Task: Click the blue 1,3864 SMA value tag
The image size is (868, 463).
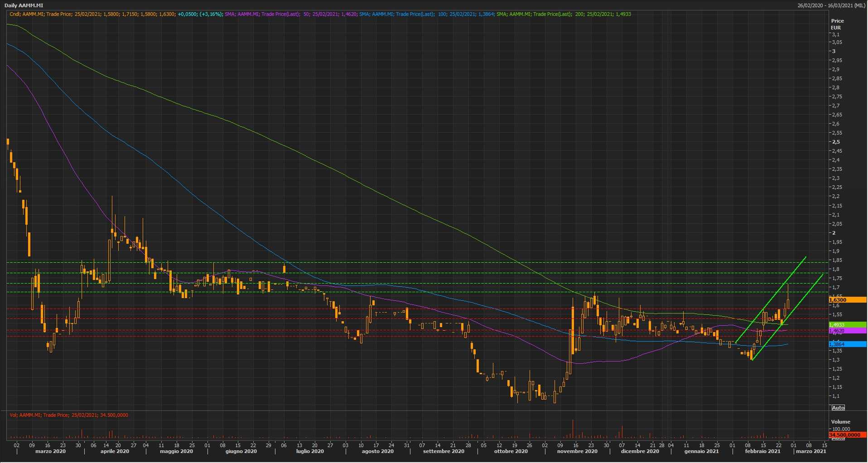Action: tap(847, 344)
